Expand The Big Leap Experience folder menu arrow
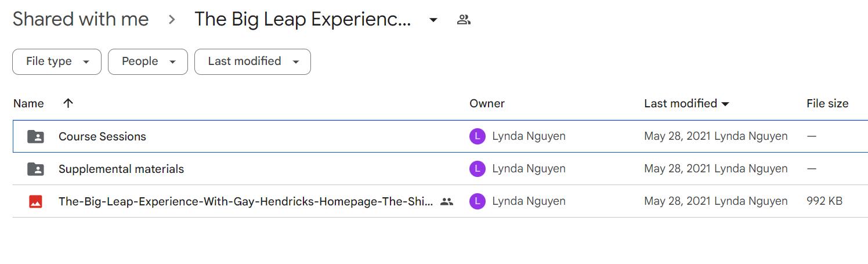Image resolution: width=868 pixels, height=264 pixels. [x=433, y=20]
